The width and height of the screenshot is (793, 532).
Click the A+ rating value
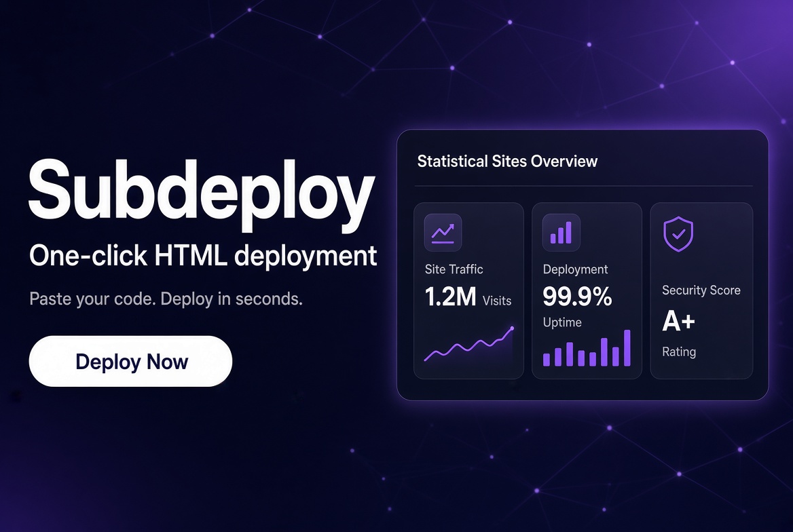[x=679, y=320]
